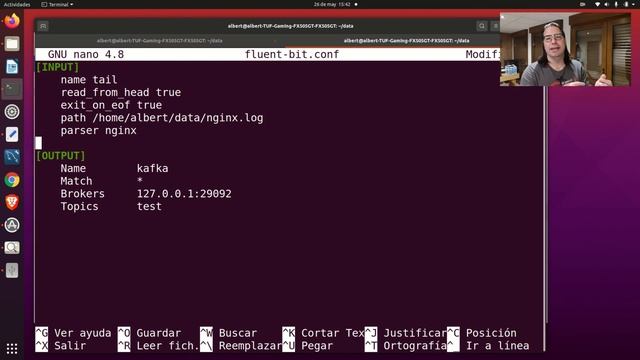Open Google Chrome from dock
This screenshot has width=640, height=360.
coord(12,180)
